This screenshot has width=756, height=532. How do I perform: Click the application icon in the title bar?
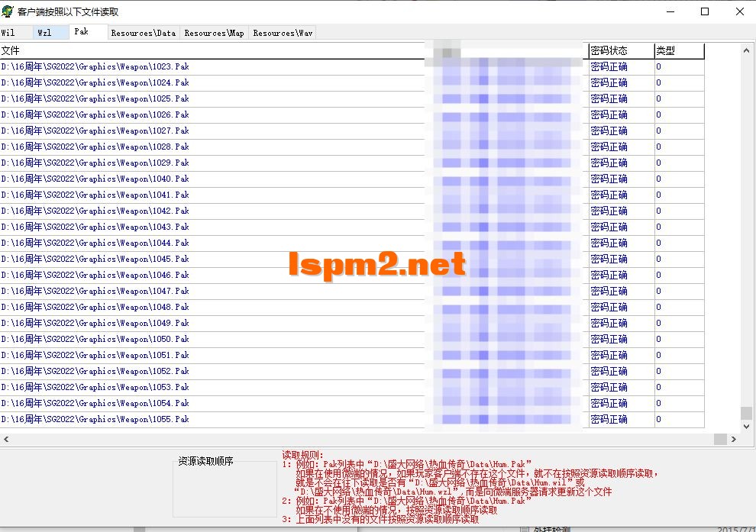tap(8, 11)
